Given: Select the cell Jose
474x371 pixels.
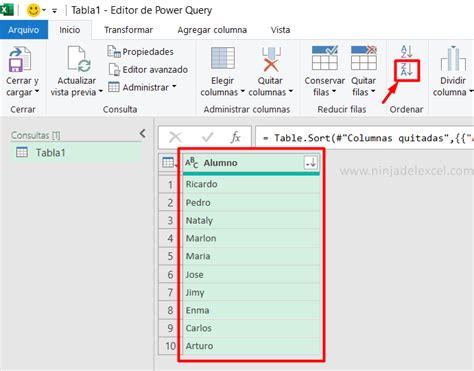Looking at the screenshot, I should coord(251,274).
